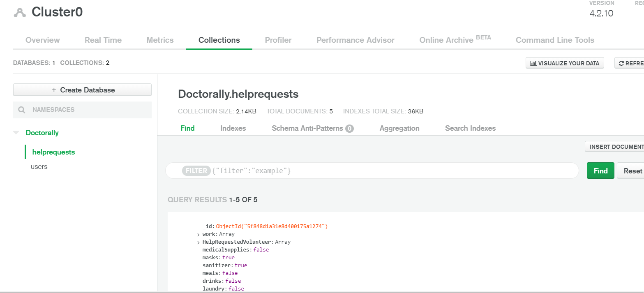
Task: Open the Command Line Tools tab
Action: point(555,40)
